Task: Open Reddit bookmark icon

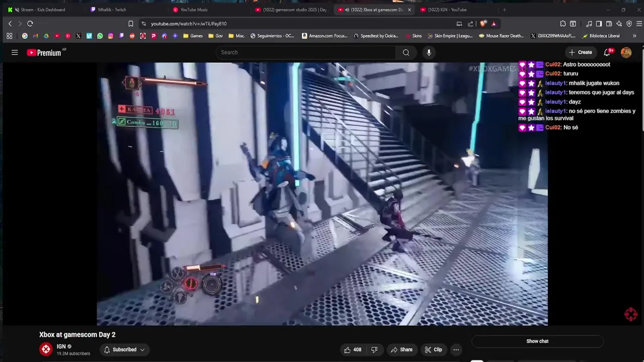Action: tap(132, 36)
